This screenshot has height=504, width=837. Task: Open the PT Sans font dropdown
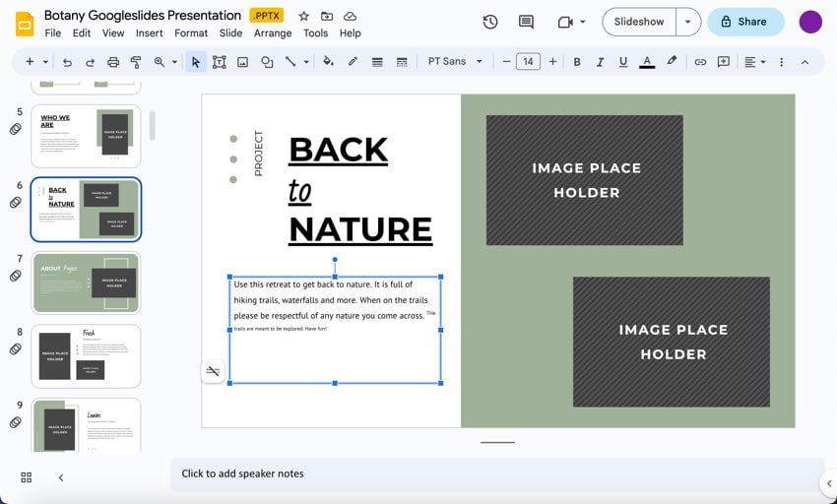tap(455, 62)
